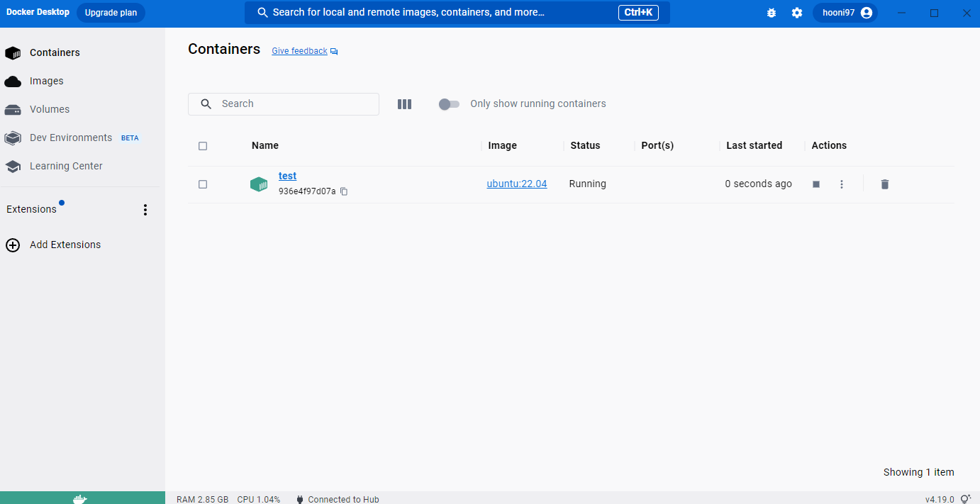
Task: Toggle Only show running containers switch
Action: point(448,104)
